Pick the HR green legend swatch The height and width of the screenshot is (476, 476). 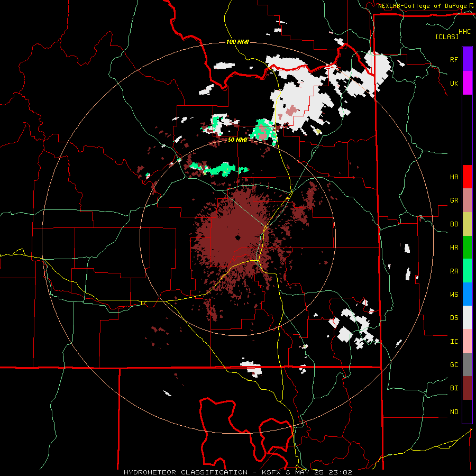(x=467, y=248)
